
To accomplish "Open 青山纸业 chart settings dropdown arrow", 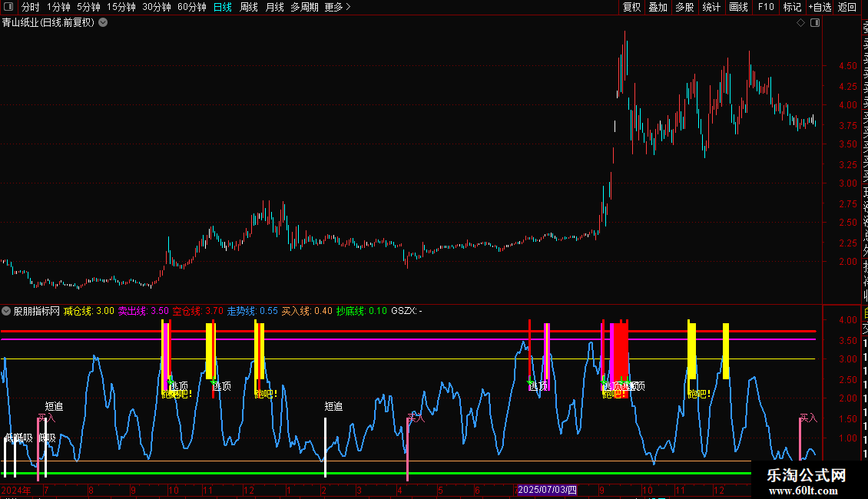I will click(103, 23).
